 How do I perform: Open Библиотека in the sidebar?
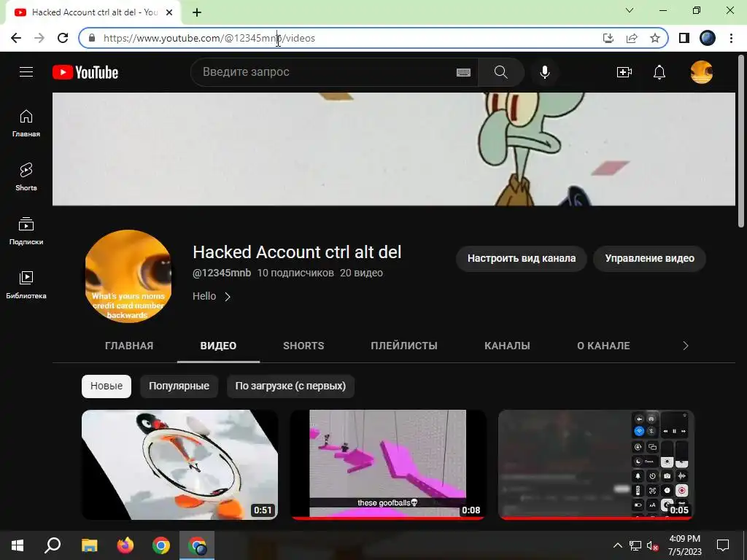[x=26, y=285]
